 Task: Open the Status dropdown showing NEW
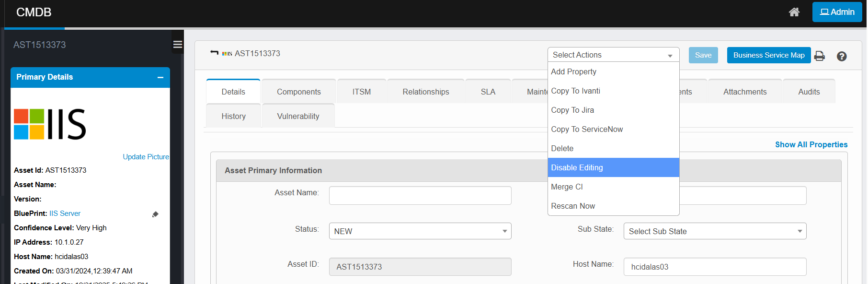coord(420,231)
